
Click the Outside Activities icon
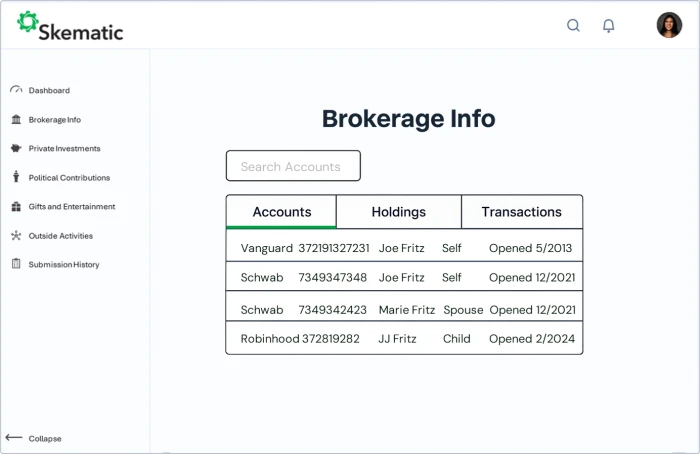click(16, 235)
